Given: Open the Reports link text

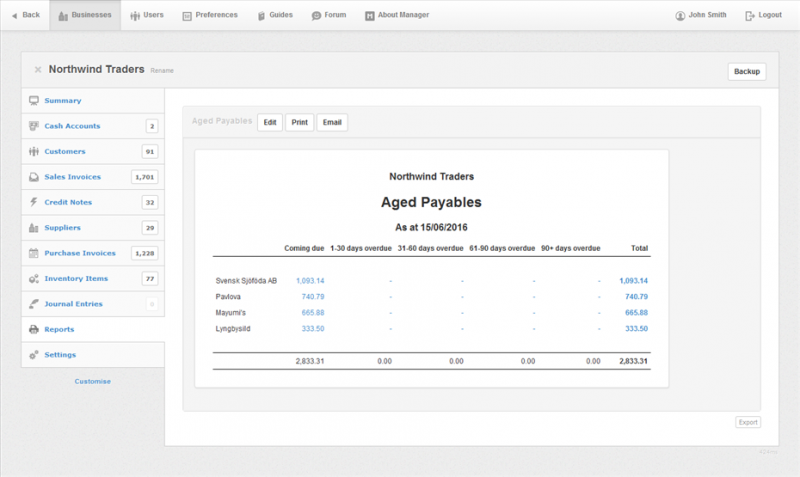Looking at the screenshot, I should (59, 330).
